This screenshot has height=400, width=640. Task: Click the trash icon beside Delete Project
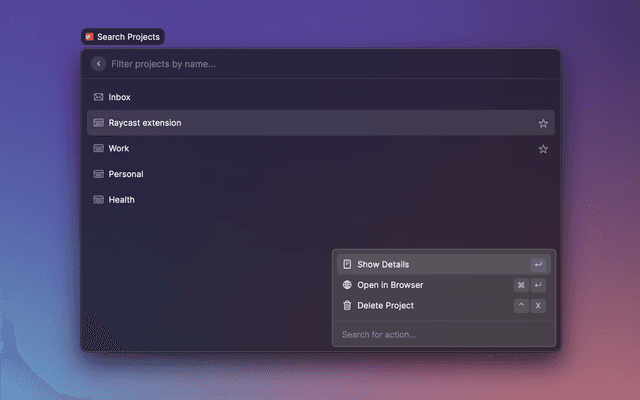point(347,305)
